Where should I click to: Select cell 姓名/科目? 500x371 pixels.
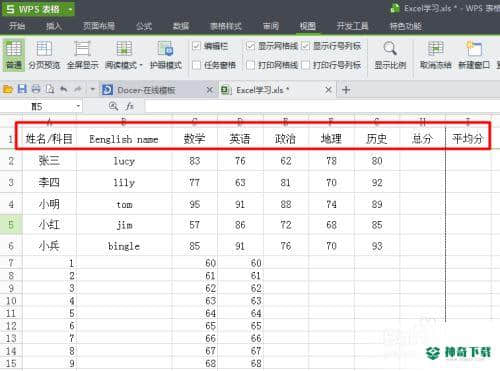click(49, 138)
